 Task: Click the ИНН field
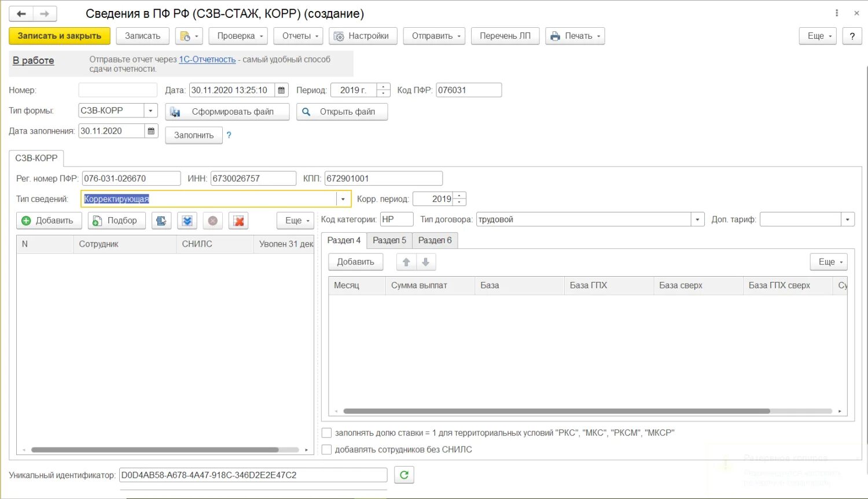pos(253,178)
